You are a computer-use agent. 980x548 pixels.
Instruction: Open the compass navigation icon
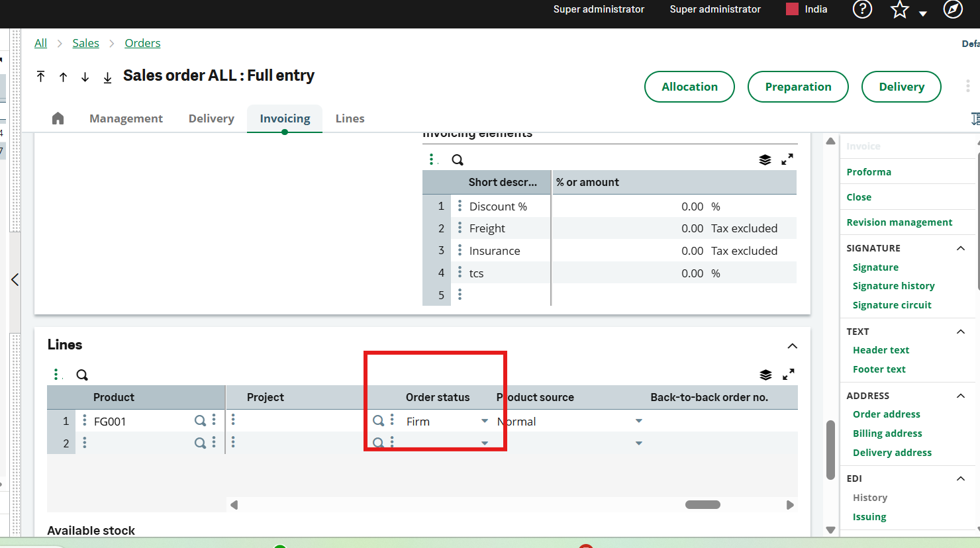pyautogui.click(x=952, y=9)
